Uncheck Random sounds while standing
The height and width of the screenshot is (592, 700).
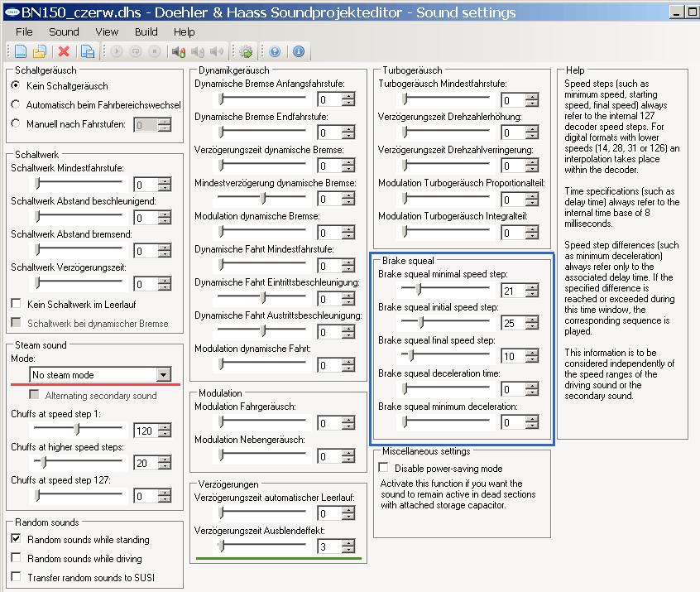pos(16,539)
